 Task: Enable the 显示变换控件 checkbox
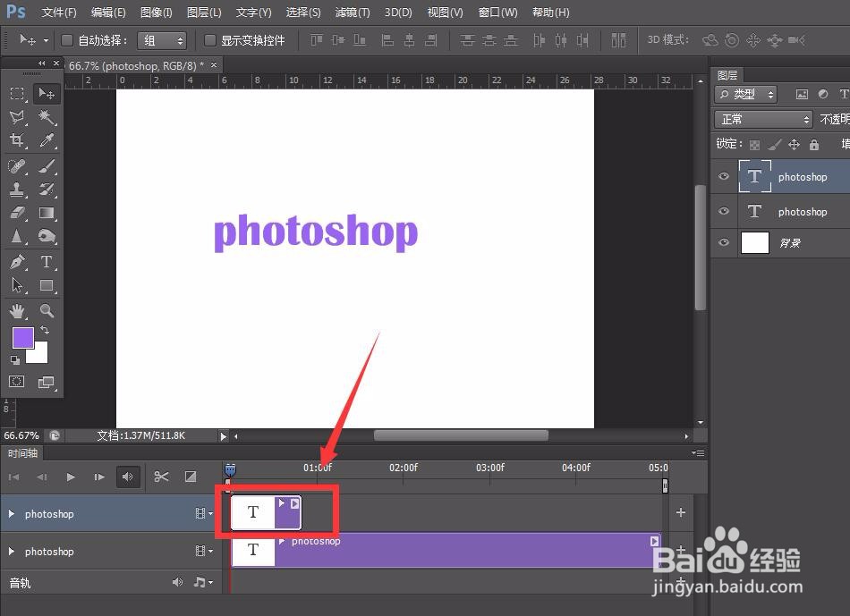tap(209, 40)
